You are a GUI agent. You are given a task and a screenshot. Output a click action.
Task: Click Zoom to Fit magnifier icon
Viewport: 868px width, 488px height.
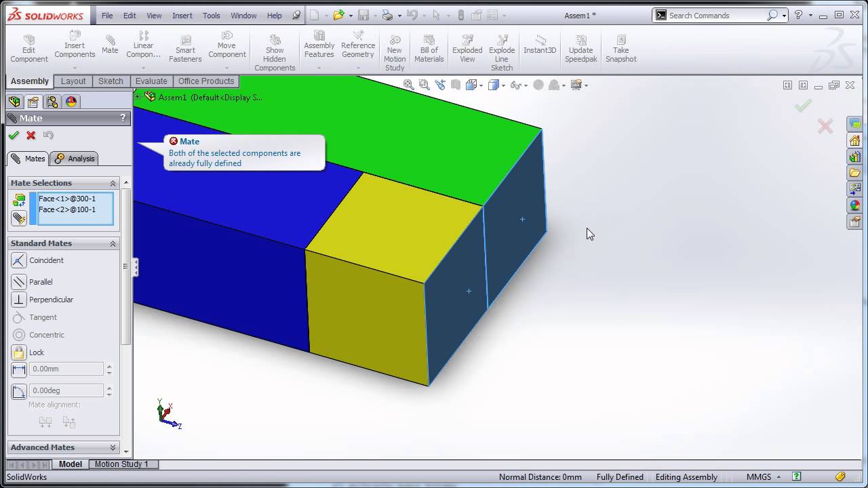(408, 85)
